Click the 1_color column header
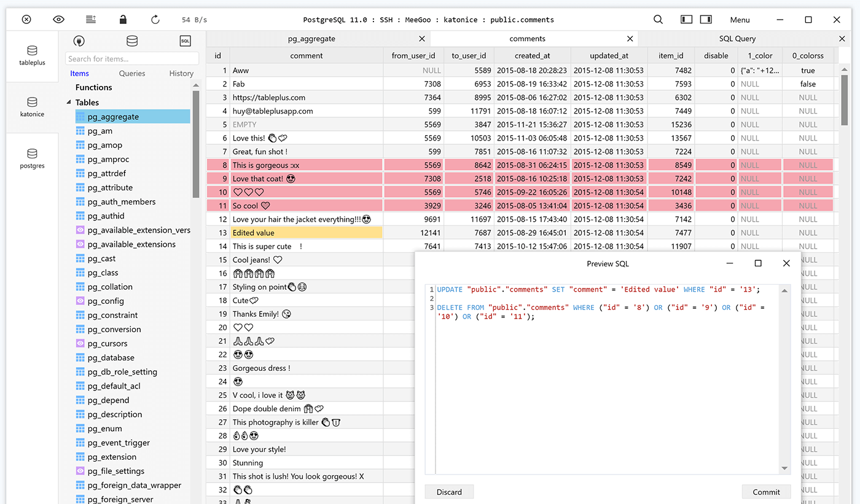The width and height of the screenshot is (860, 504). tap(760, 56)
